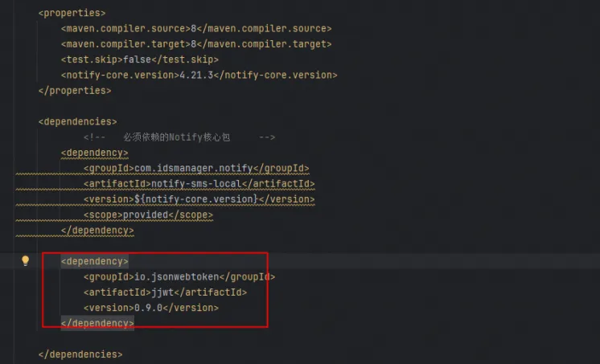600x364 pixels.
Task: Click the Chinese comment about Notify core package
Action: pos(179,137)
